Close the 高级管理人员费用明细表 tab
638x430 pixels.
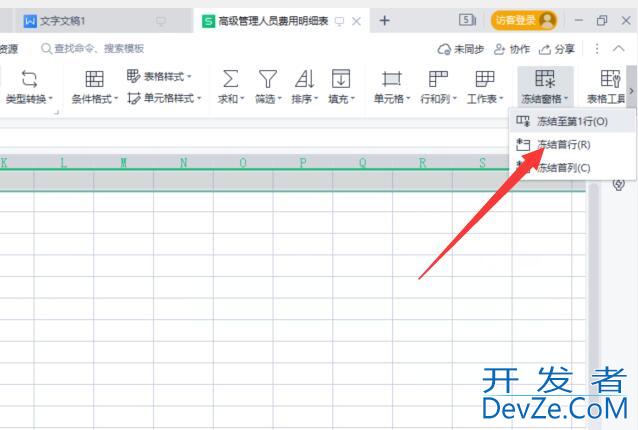click(x=356, y=21)
